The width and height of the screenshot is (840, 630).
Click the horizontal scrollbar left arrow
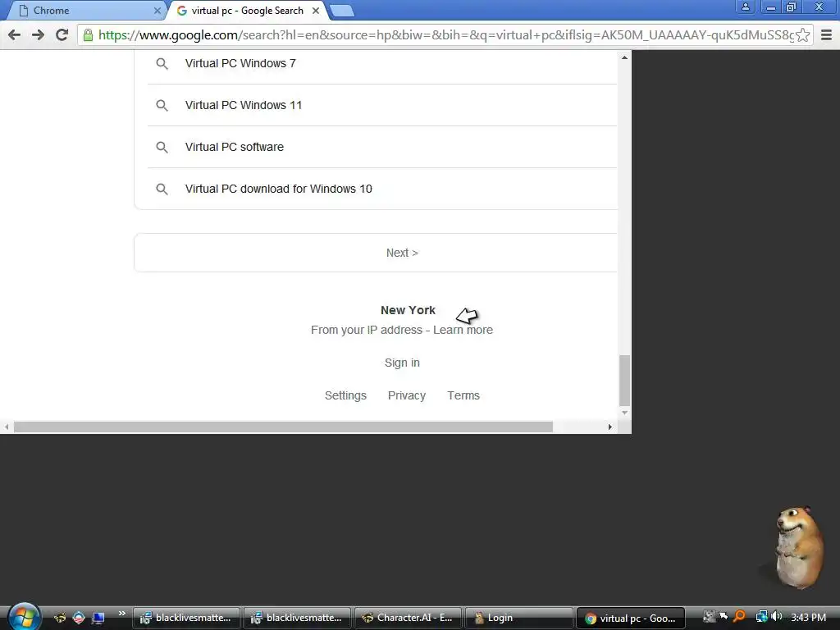click(x=7, y=427)
